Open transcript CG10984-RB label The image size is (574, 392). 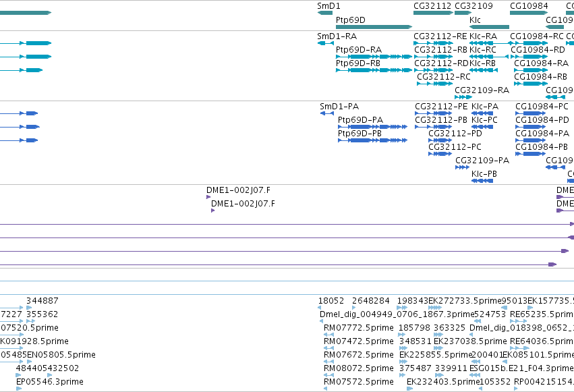point(540,76)
